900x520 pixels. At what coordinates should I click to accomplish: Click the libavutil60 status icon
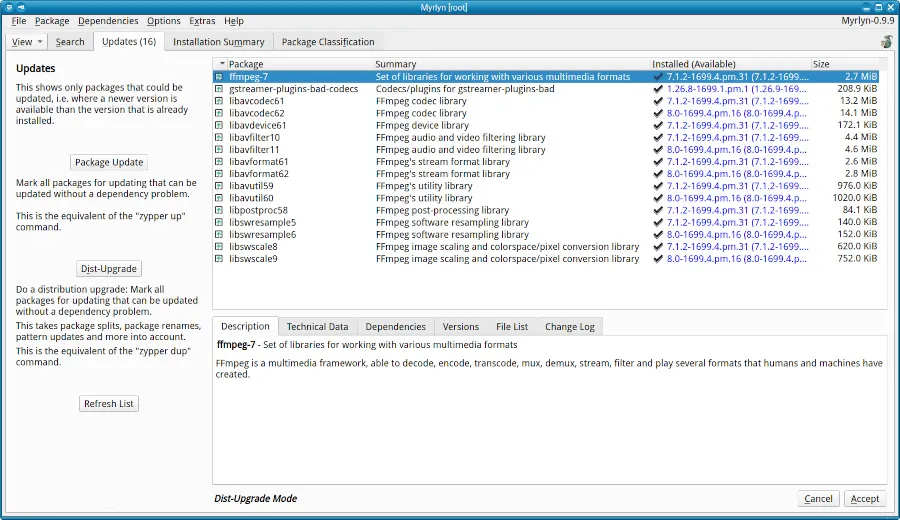tap(220, 198)
